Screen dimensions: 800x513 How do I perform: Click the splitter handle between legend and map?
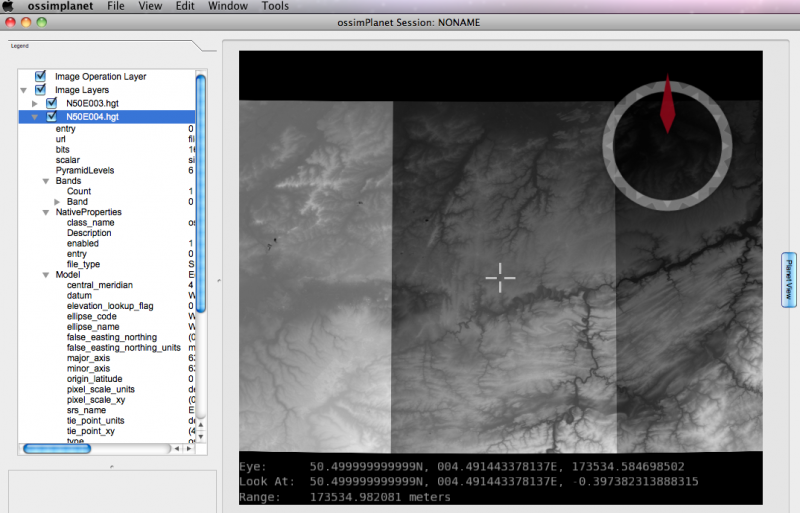(x=219, y=281)
